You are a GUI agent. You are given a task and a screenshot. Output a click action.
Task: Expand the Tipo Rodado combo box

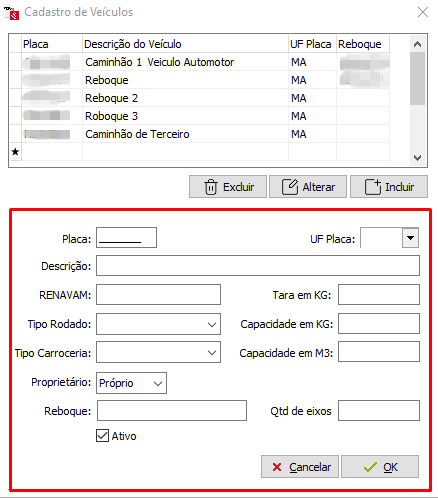[x=212, y=324]
